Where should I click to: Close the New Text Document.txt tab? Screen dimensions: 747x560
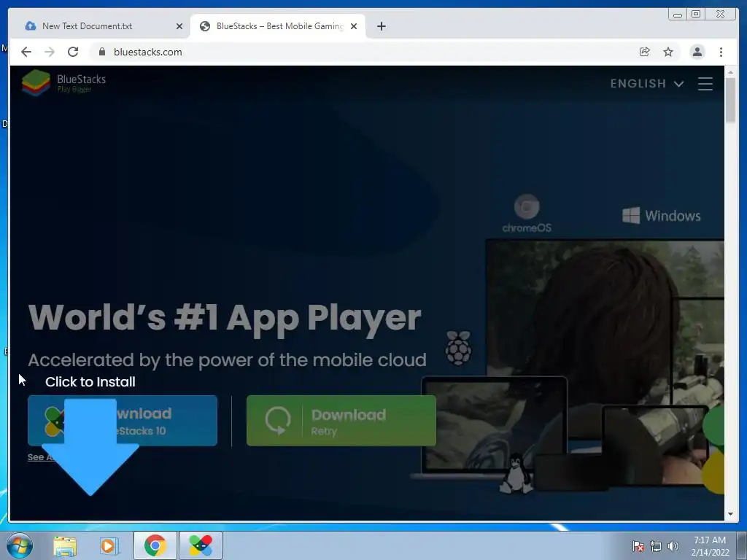(x=179, y=26)
